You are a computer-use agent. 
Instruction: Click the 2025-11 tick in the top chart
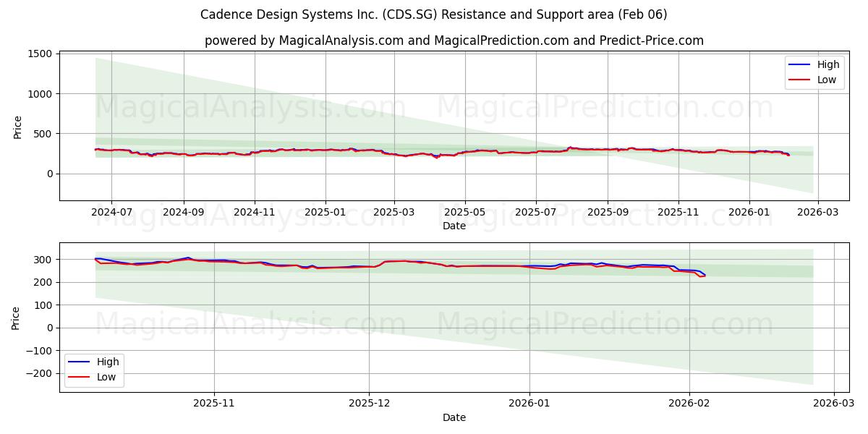pyautogui.click(x=678, y=213)
